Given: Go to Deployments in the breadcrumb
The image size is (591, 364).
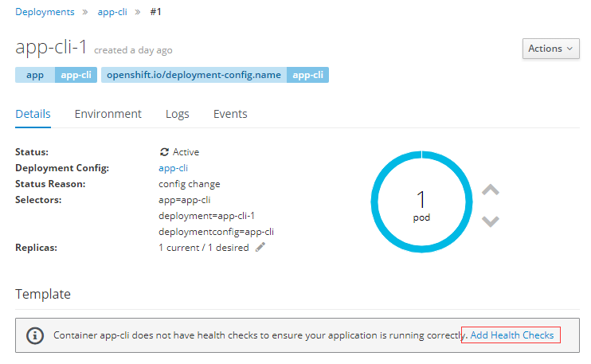Looking at the screenshot, I should coord(45,12).
